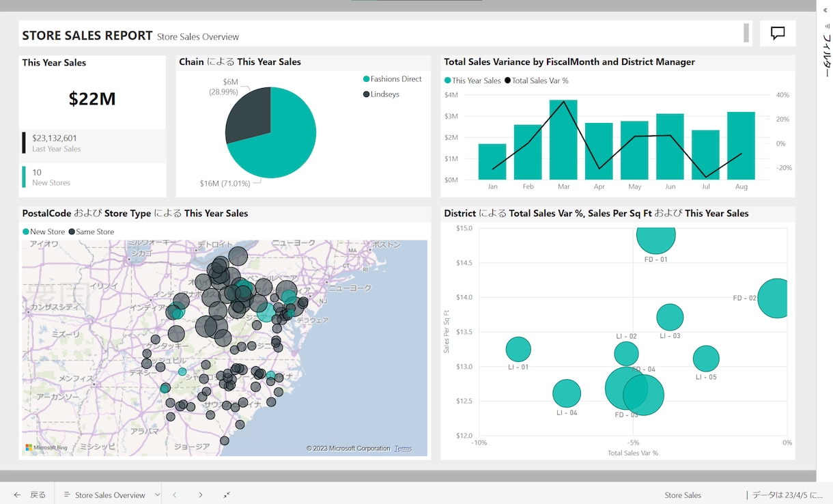The image size is (833, 504).
Task: Click the Jul bar in variance chart
Action: [705, 155]
